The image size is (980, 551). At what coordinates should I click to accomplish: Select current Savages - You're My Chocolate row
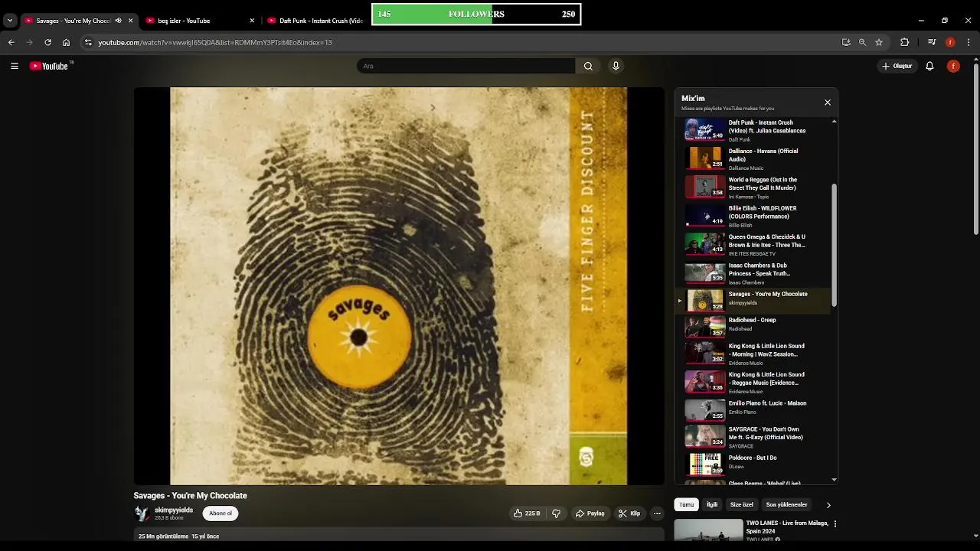click(754, 300)
